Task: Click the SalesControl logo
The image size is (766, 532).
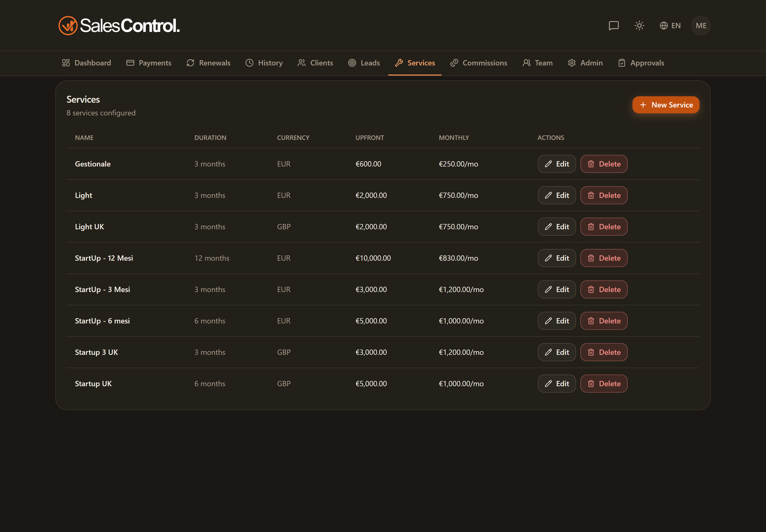Action: tap(119, 26)
